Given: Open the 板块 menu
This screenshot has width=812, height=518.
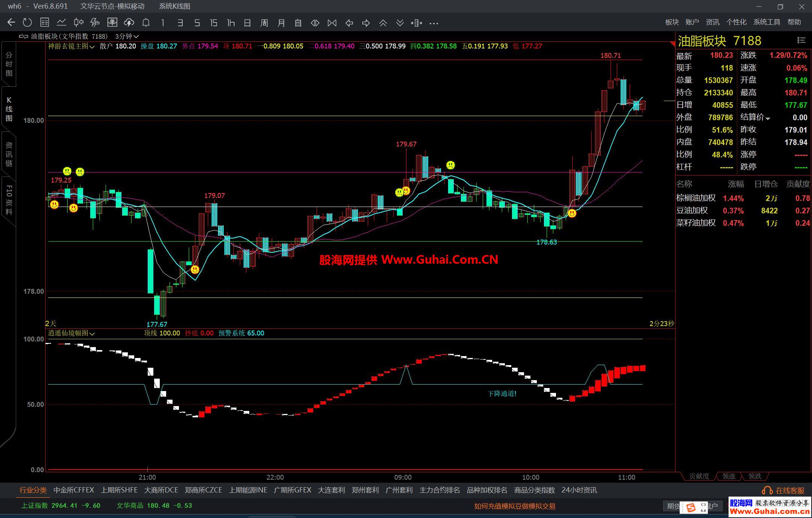Looking at the screenshot, I should 672,22.
